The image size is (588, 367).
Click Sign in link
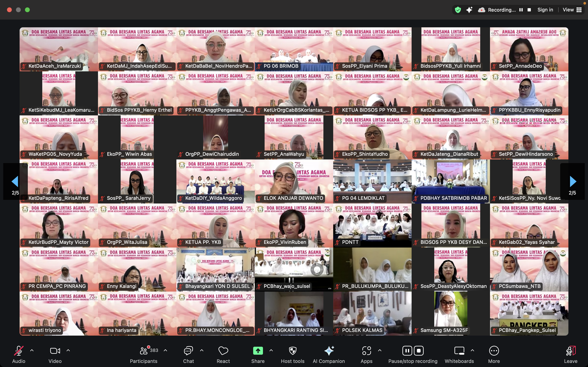pos(545,10)
